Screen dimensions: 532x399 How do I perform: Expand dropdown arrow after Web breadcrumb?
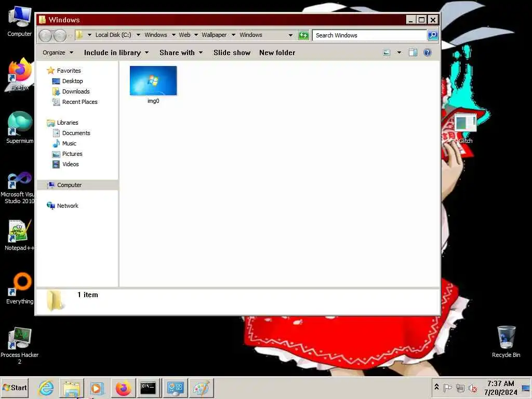click(x=196, y=35)
